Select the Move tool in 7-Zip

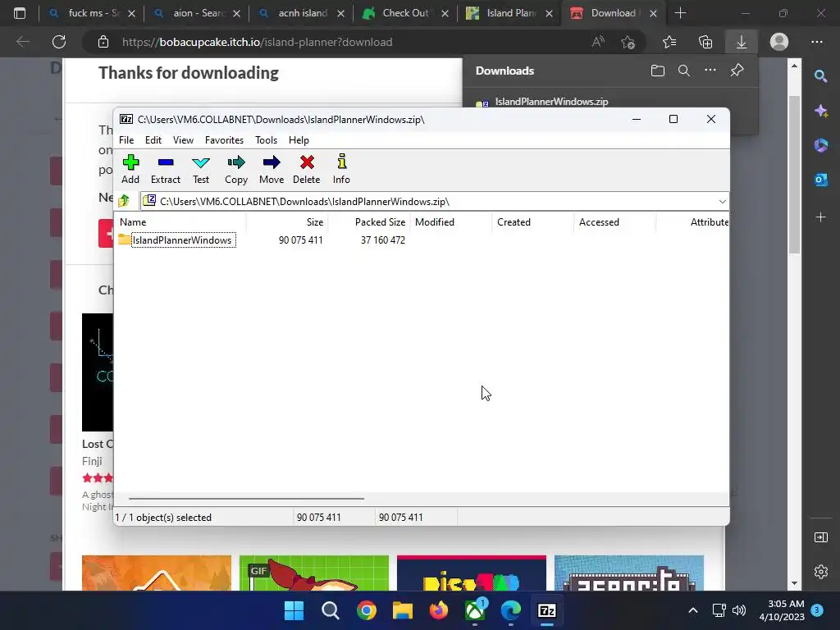272,169
